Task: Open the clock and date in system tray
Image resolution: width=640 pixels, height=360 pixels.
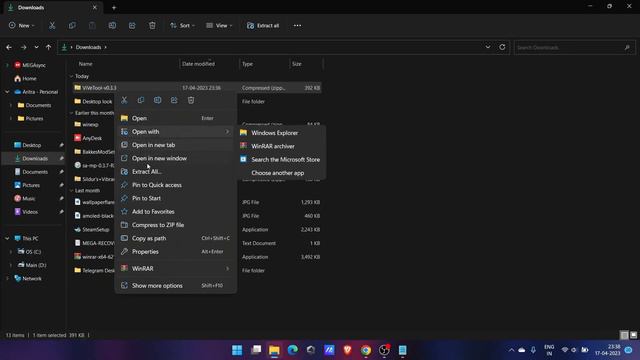Action: point(607,350)
